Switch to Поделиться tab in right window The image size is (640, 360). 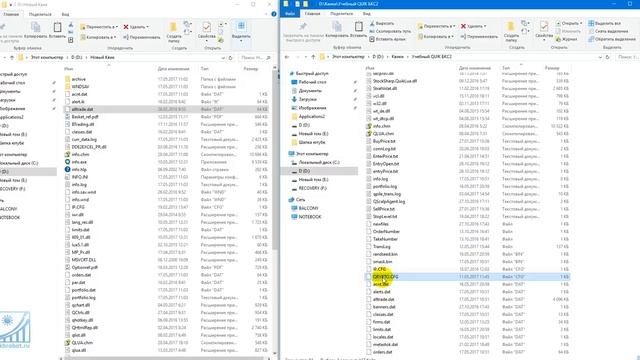(x=341, y=13)
